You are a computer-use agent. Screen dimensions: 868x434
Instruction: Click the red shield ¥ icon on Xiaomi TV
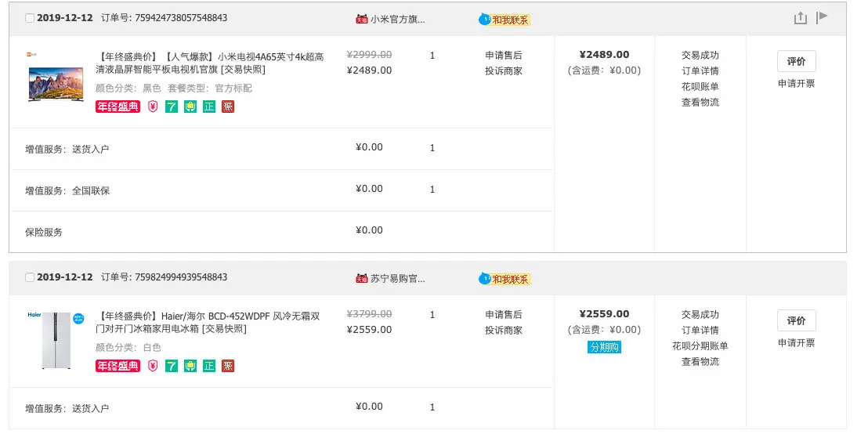[153, 107]
